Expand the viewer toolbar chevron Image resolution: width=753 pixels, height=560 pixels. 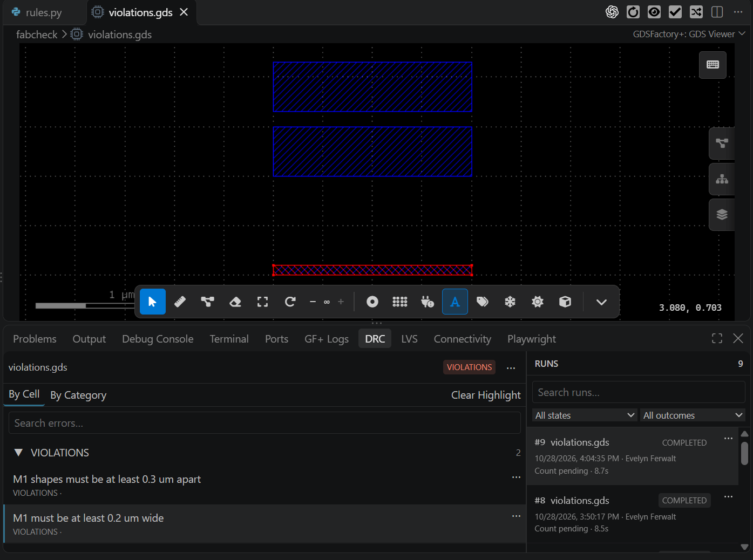coord(601,302)
